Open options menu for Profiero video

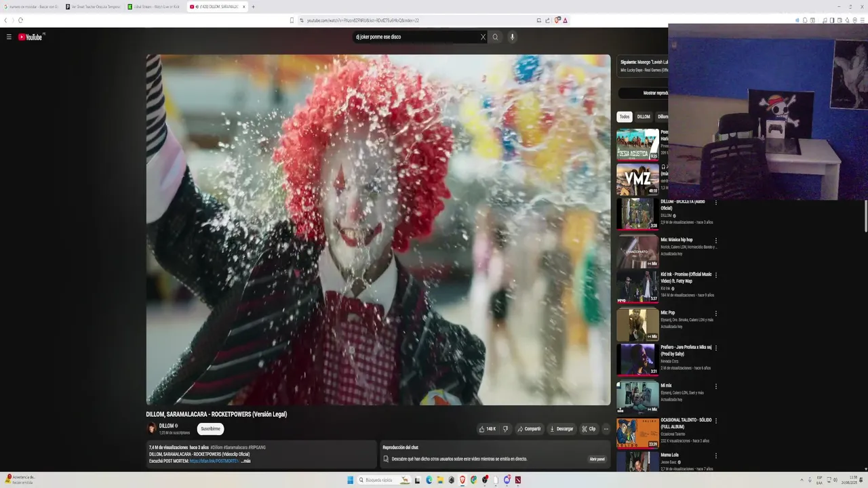pos(715,348)
